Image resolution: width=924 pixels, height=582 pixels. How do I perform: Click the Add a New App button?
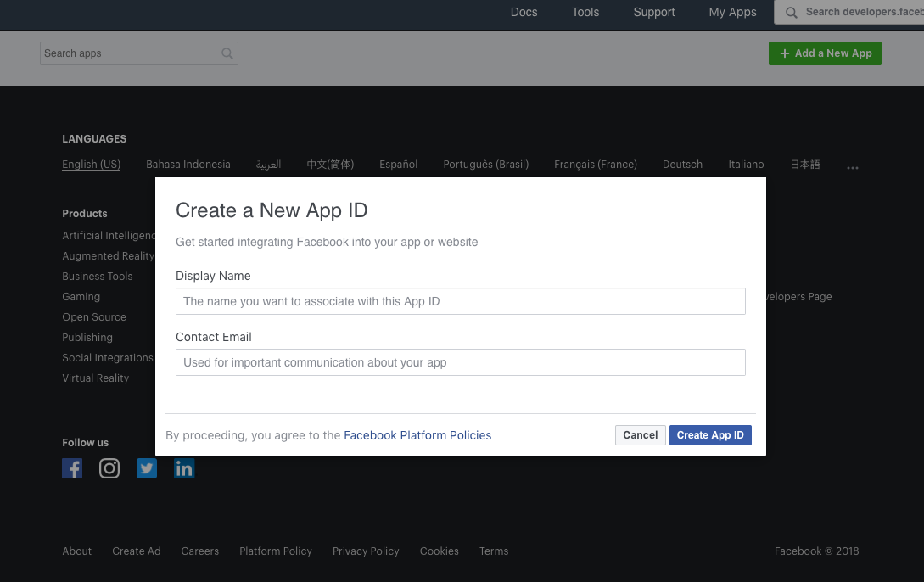click(x=825, y=53)
